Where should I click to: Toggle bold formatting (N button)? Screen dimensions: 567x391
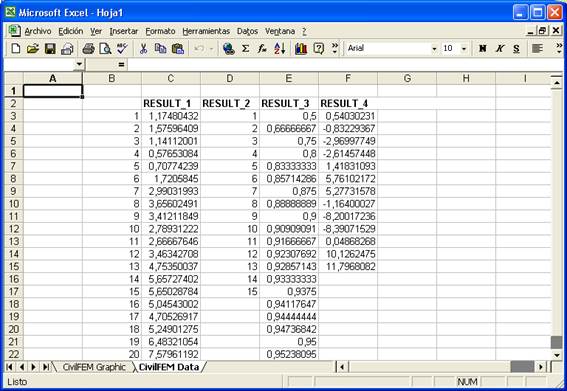[482, 48]
